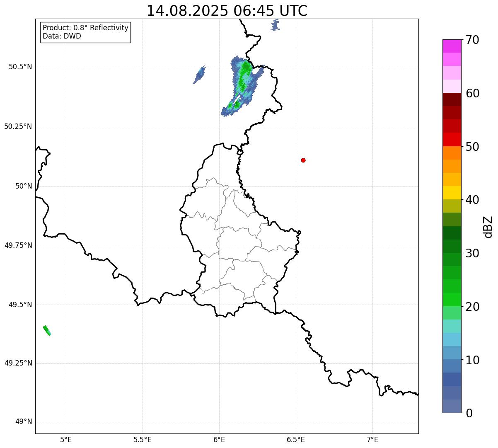Click the 7°E longitude label

click(373, 440)
